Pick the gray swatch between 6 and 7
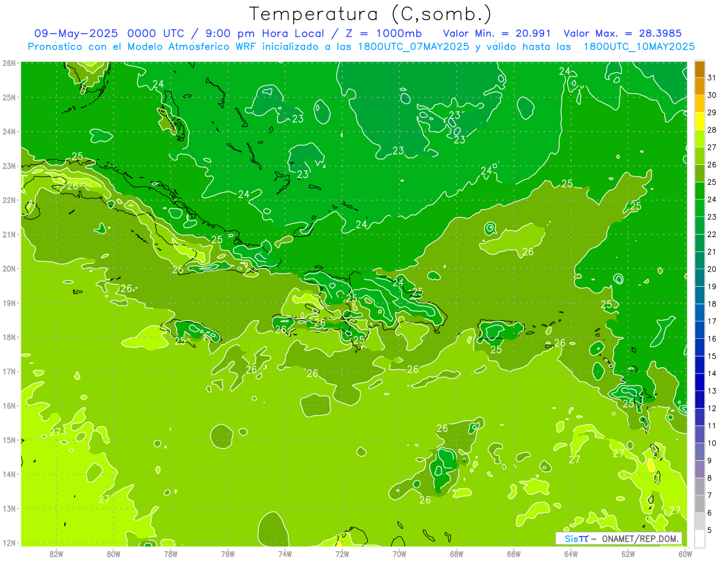 [699, 504]
